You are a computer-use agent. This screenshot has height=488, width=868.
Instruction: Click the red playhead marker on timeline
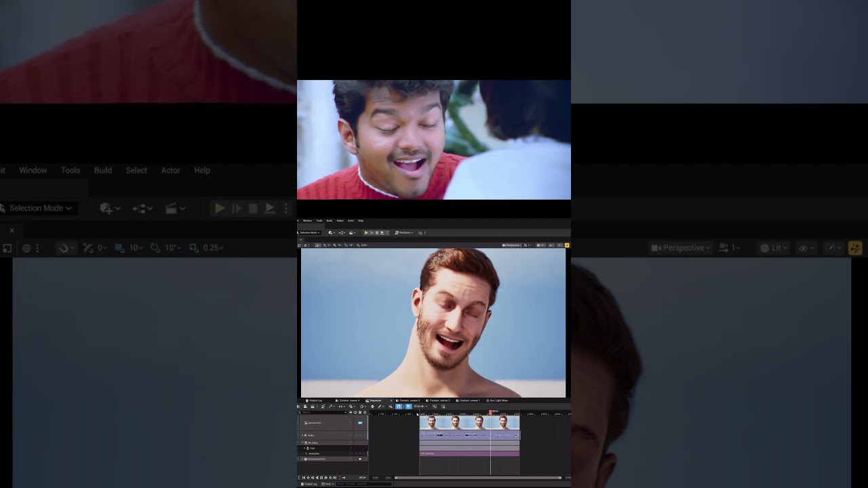tap(490, 412)
